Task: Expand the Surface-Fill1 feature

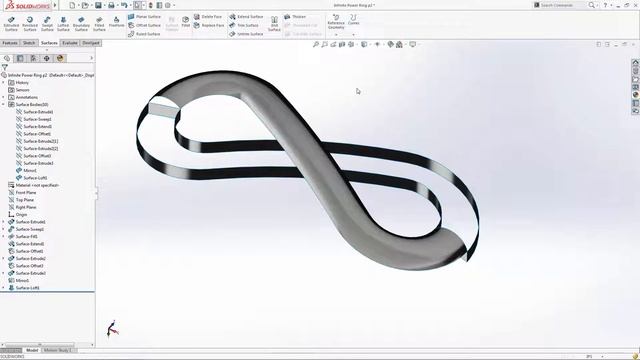Action: (x=4, y=236)
